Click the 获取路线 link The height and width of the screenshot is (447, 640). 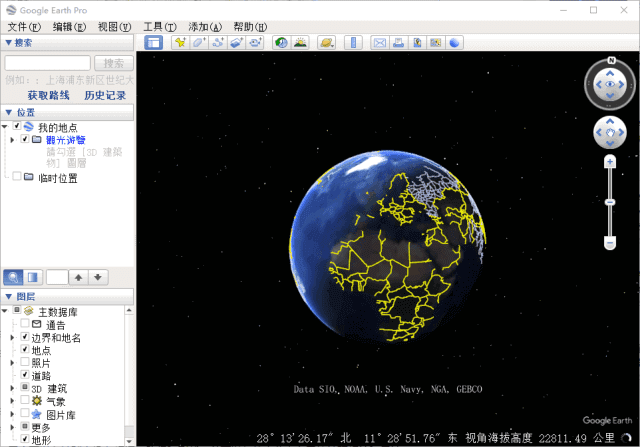(x=48, y=95)
